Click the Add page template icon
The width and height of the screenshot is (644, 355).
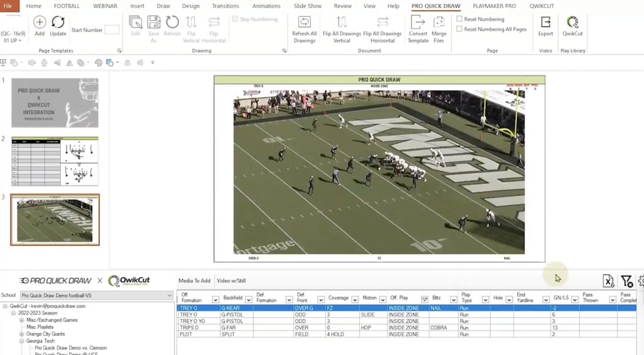click(x=40, y=22)
